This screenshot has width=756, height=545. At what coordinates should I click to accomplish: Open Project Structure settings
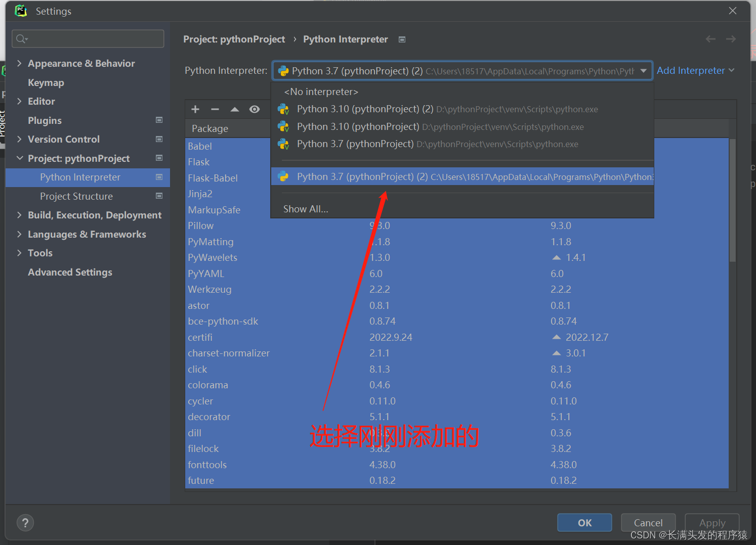(76, 196)
